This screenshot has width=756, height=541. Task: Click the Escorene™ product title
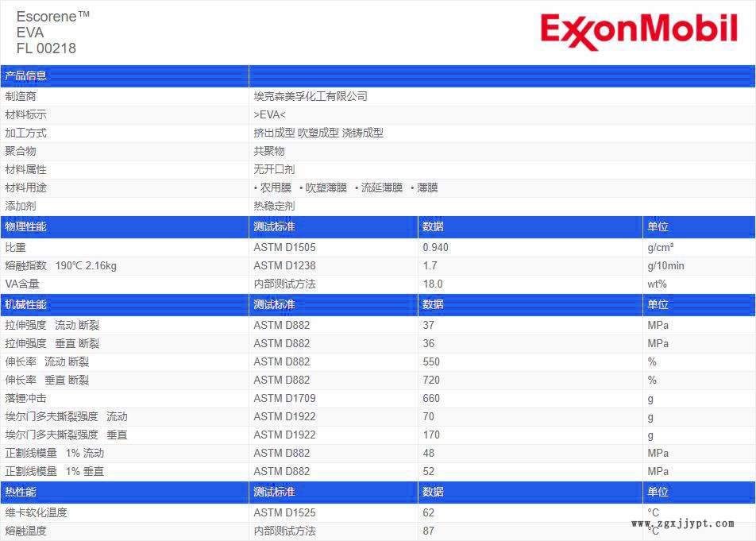[x=52, y=16]
